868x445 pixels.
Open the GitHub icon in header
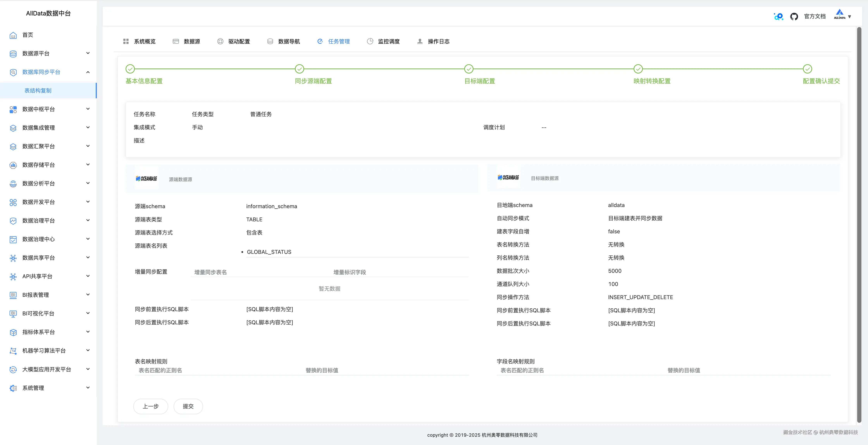[794, 16]
